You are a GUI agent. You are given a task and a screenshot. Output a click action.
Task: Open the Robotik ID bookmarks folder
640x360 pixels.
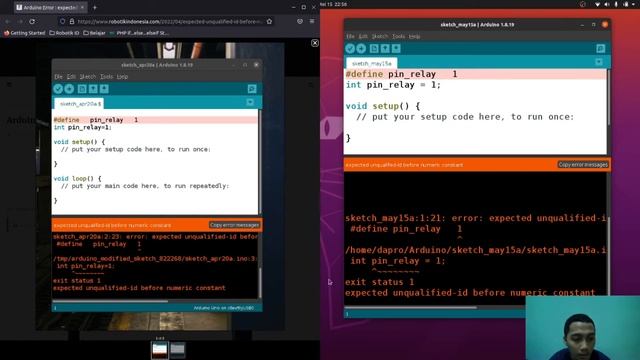(64, 33)
